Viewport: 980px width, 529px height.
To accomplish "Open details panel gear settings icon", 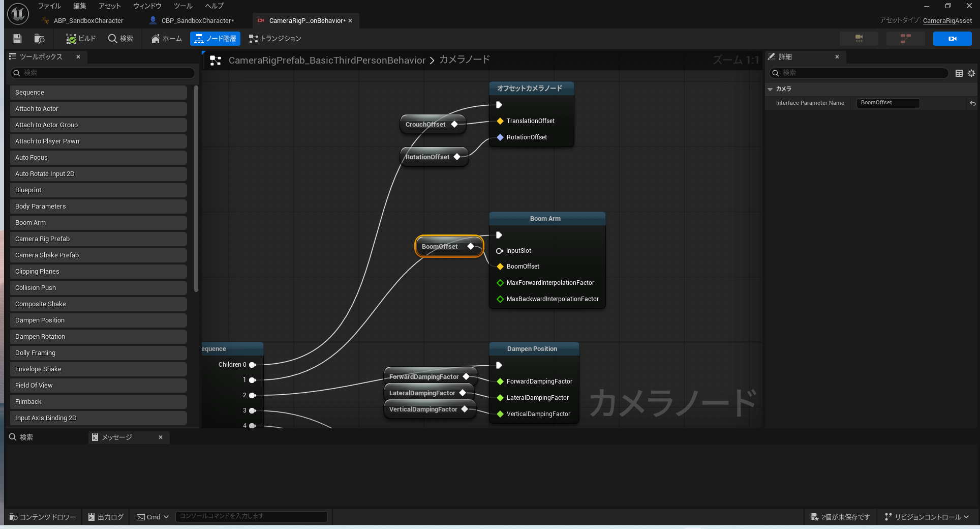I will click(971, 73).
